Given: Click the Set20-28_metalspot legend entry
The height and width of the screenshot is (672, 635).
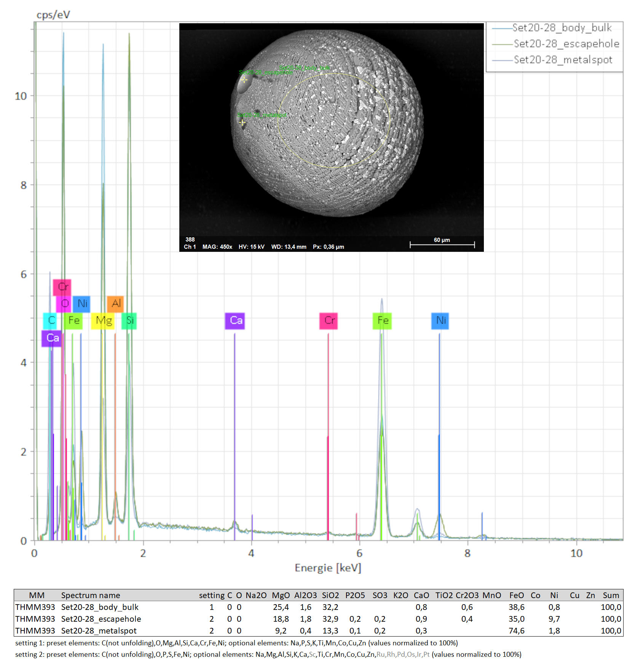Looking at the screenshot, I should [563, 60].
